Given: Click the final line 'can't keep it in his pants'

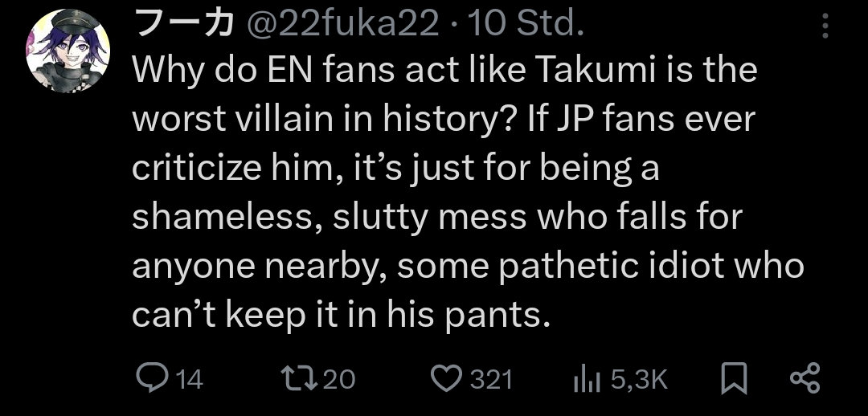Looking at the screenshot, I should point(342,316).
